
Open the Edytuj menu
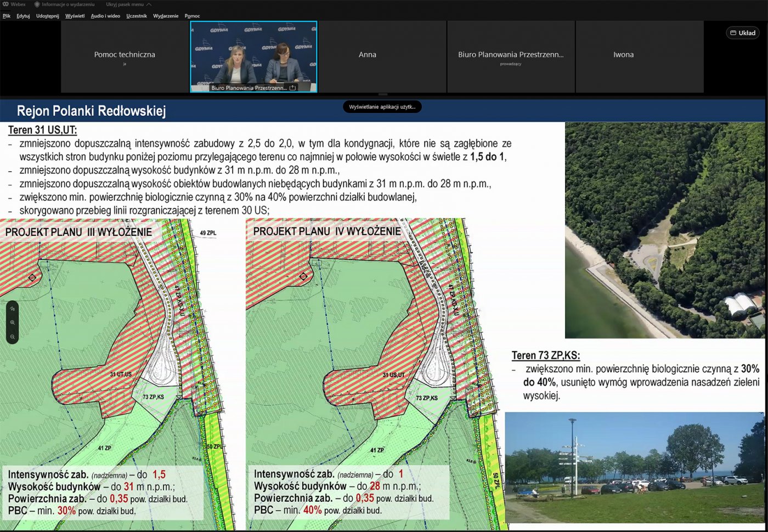tap(23, 16)
